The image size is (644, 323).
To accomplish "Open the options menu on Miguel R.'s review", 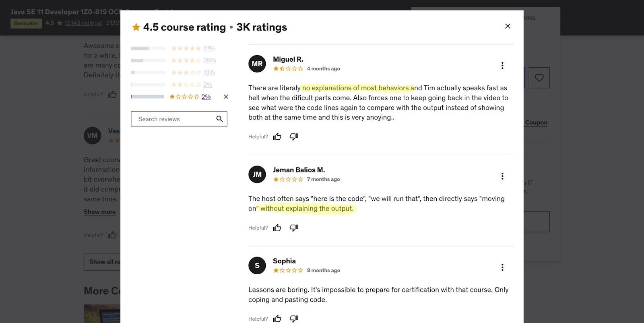I will (x=502, y=65).
